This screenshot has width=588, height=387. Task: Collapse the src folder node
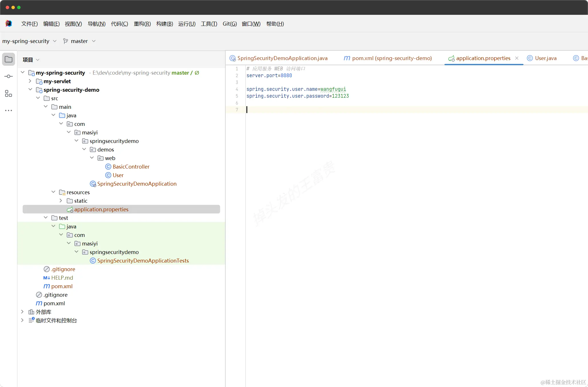pyautogui.click(x=38, y=98)
